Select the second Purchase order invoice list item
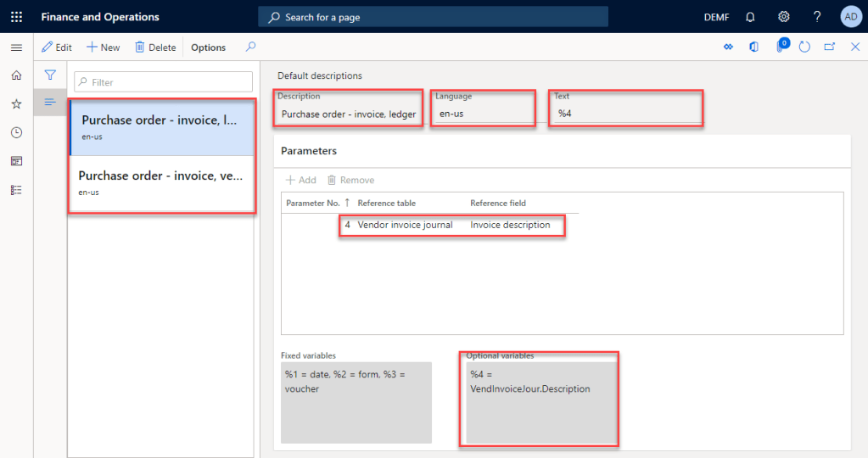 point(161,183)
